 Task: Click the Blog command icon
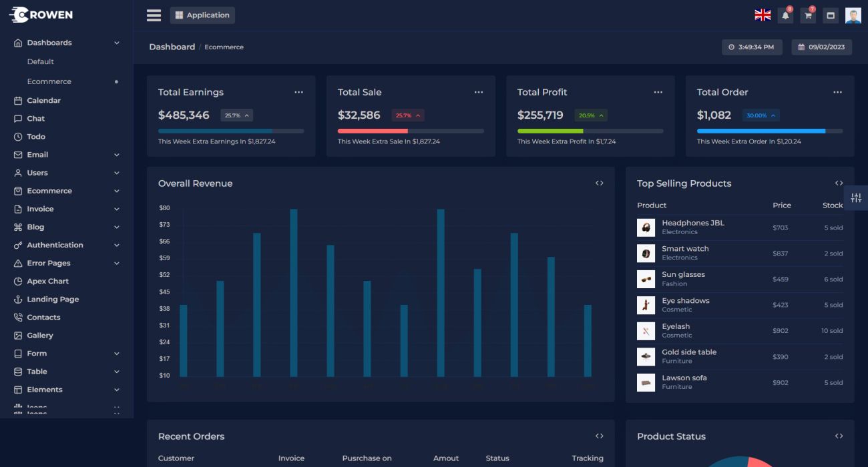tap(18, 227)
